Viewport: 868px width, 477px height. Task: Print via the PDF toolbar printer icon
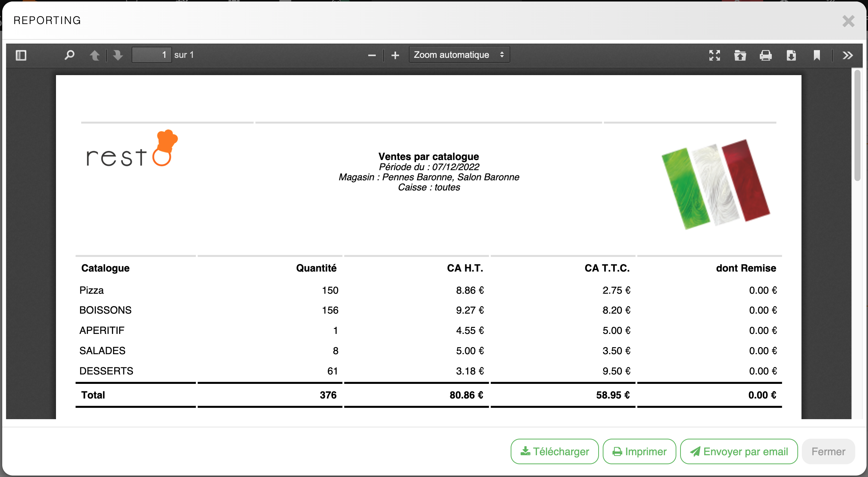(765, 55)
